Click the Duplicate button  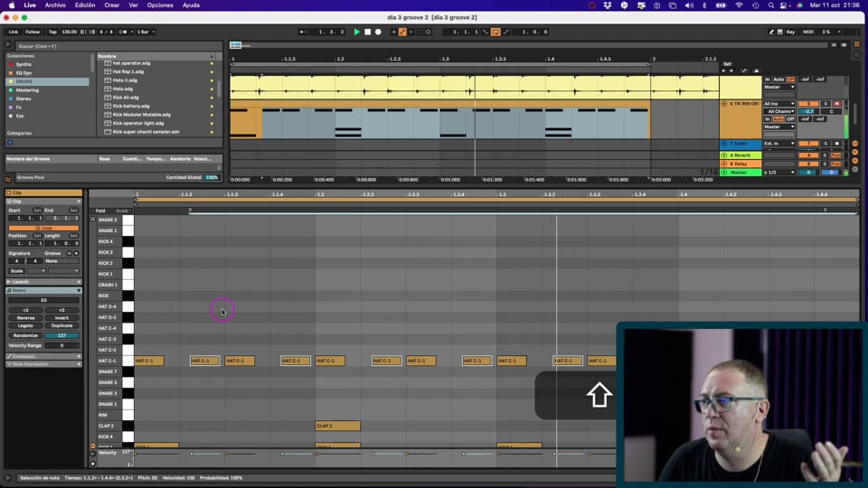[61, 326]
